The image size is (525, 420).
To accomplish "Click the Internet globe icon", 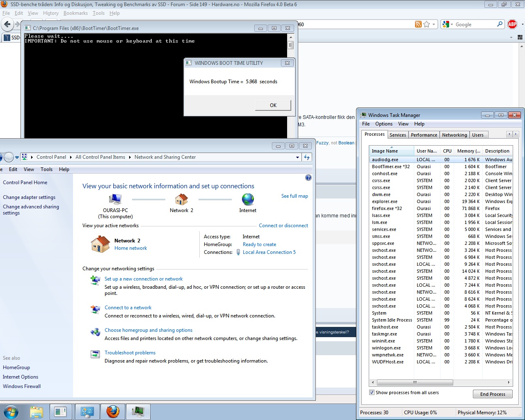I will (248, 199).
